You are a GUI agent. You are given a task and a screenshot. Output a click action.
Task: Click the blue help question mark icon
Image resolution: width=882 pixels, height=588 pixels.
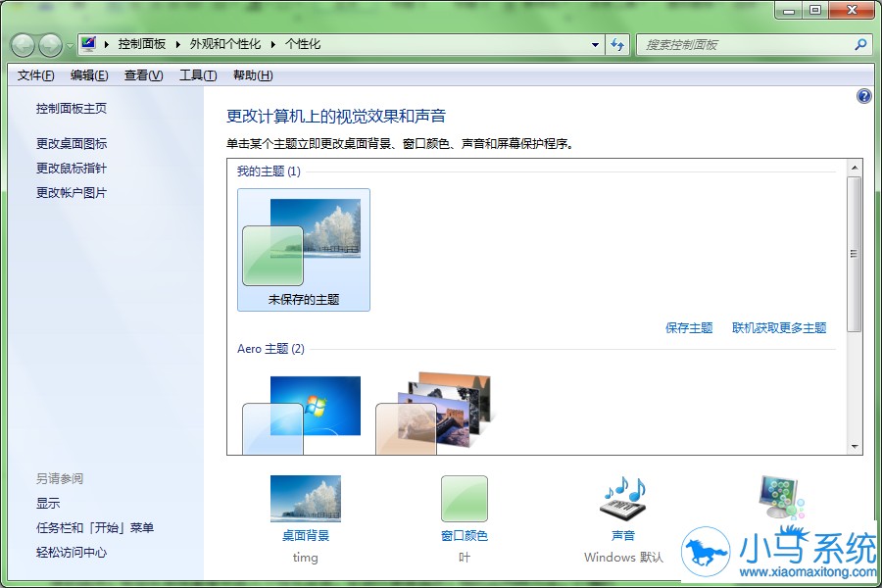pos(864,96)
